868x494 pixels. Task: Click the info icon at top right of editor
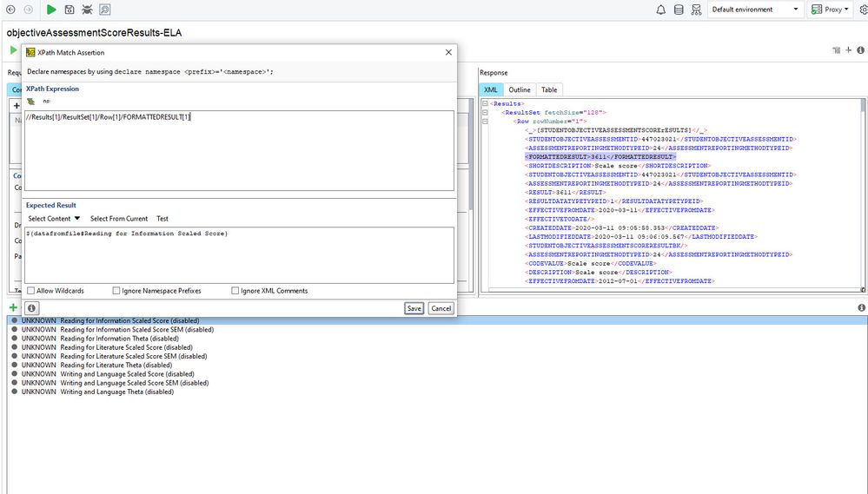pos(860,50)
